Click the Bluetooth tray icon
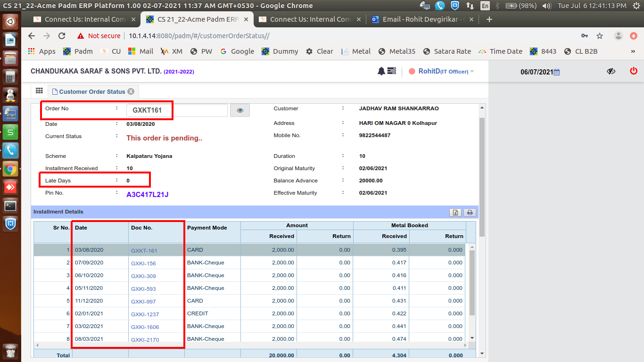The image size is (644, 362). [497, 6]
